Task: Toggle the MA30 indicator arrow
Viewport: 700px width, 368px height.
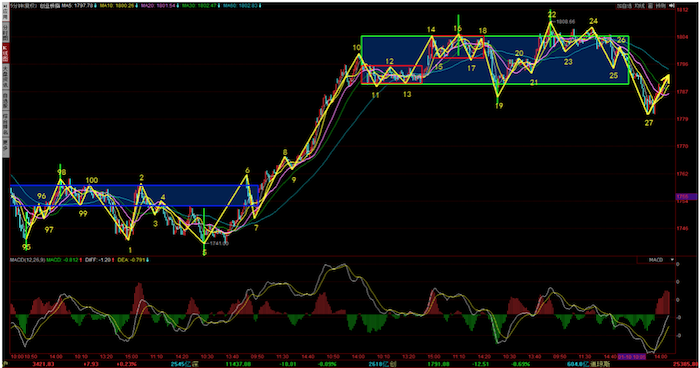Action: (x=219, y=6)
